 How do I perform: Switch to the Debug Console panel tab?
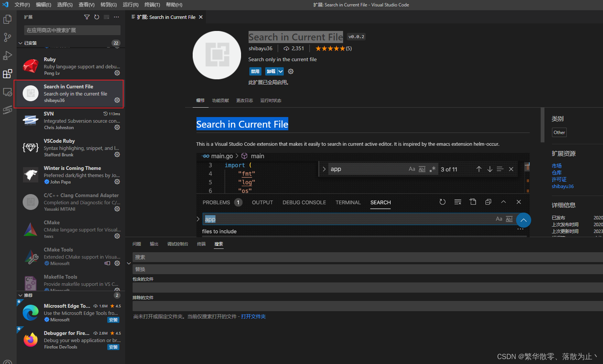[x=178, y=244]
